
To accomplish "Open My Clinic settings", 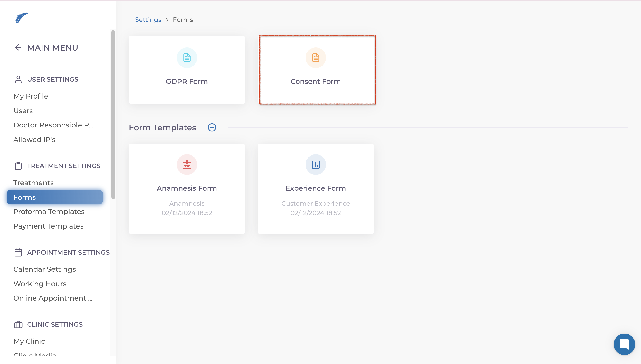I will coord(29,341).
